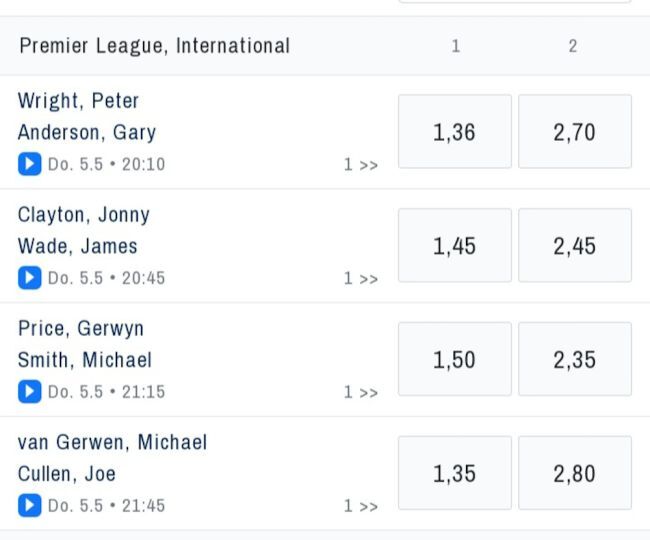Expand more markets for Wright vs Anderson
Image resolution: width=650 pixels, height=540 pixels.
pos(361,165)
